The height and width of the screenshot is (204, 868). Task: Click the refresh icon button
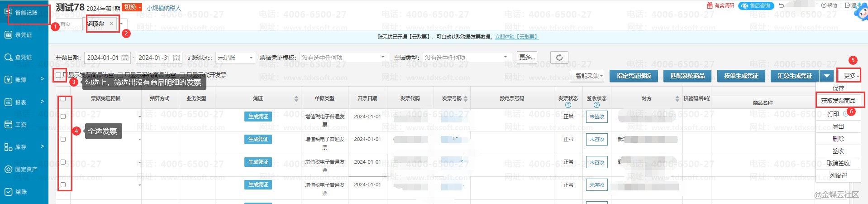[559, 58]
